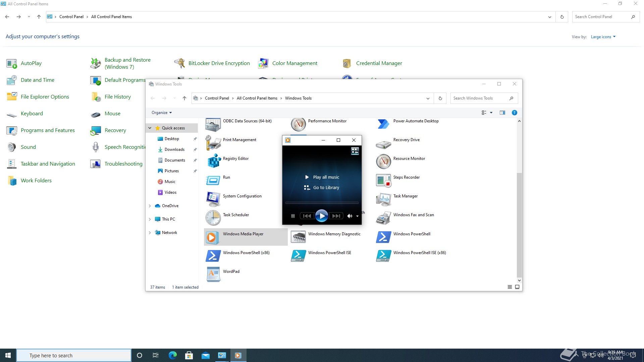Collapse the Quick access tree node
Viewport: 644px width, 362px height.
pyautogui.click(x=150, y=128)
